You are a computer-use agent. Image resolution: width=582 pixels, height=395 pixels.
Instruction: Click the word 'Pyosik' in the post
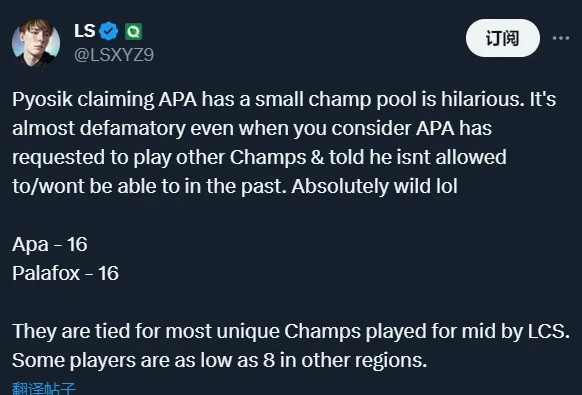pyautogui.click(x=42, y=100)
